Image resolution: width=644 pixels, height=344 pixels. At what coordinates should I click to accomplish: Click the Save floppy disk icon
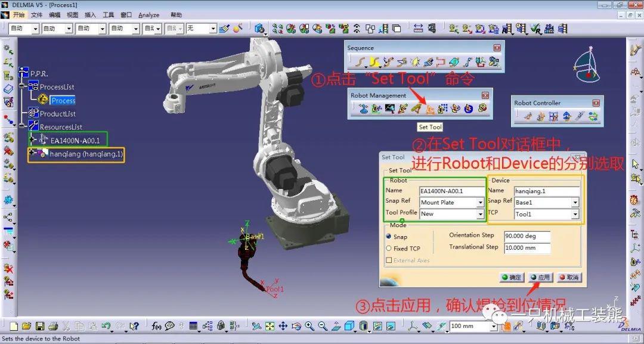point(40,326)
